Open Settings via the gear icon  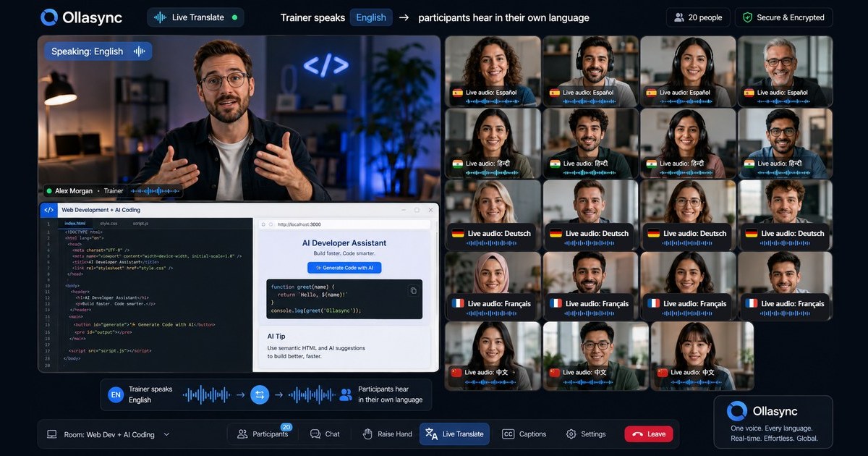click(x=571, y=434)
